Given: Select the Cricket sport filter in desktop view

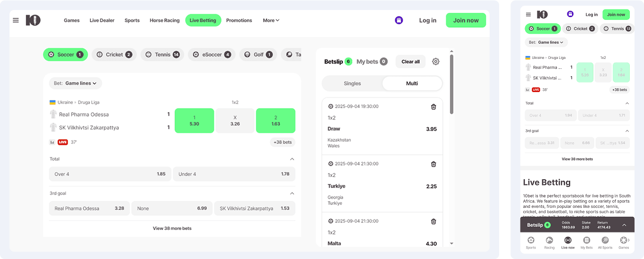Looking at the screenshot, I should [114, 55].
